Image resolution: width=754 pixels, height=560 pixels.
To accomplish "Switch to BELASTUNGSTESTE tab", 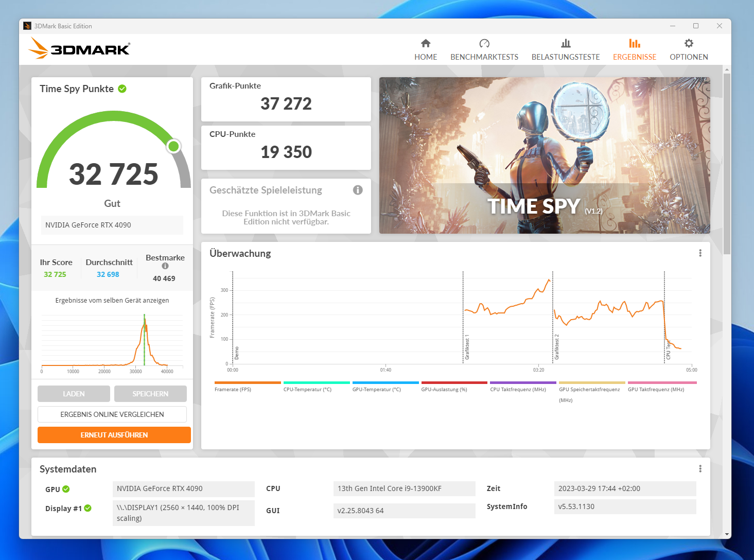I will [566, 50].
